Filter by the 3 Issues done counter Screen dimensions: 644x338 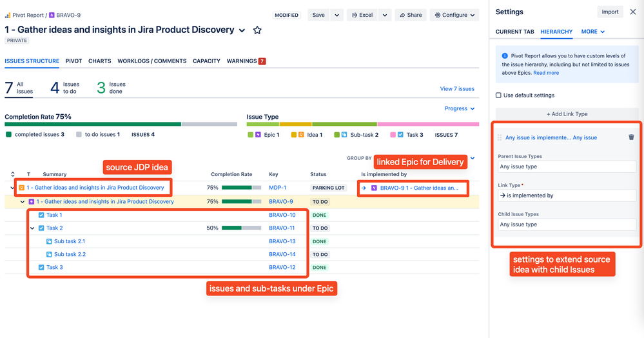point(112,88)
